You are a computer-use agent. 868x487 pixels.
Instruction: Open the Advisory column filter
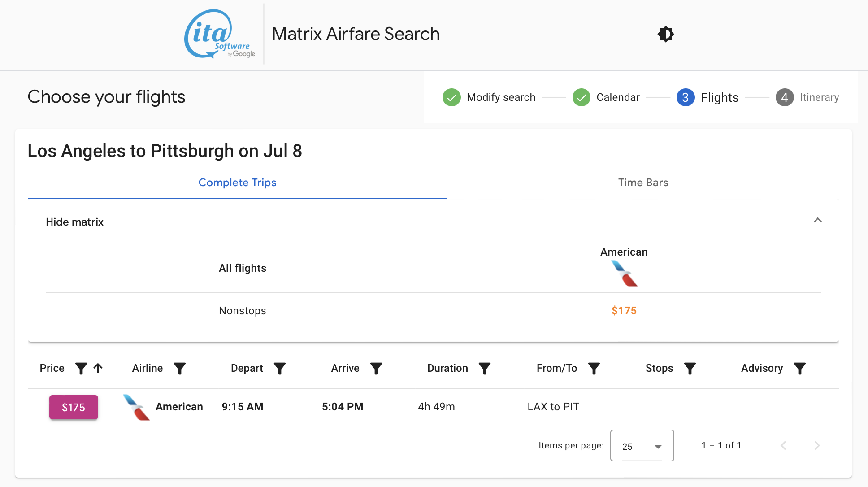[800, 369]
